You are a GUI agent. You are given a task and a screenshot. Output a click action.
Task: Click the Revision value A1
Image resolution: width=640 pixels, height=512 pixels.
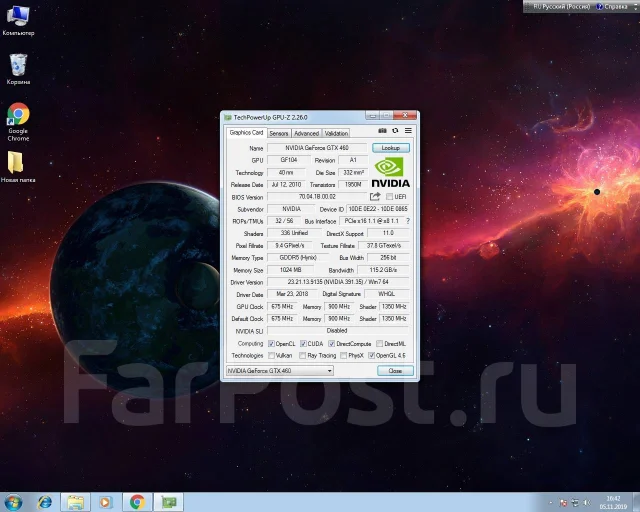353,160
